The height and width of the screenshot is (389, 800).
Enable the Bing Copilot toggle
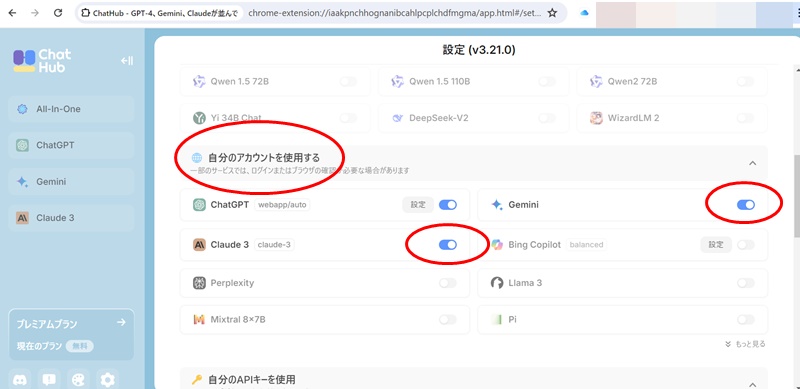pyautogui.click(x=745, y=245)
